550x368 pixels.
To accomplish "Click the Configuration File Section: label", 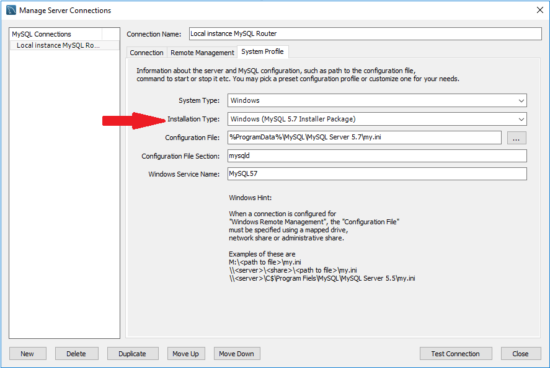I will (181, 156).
